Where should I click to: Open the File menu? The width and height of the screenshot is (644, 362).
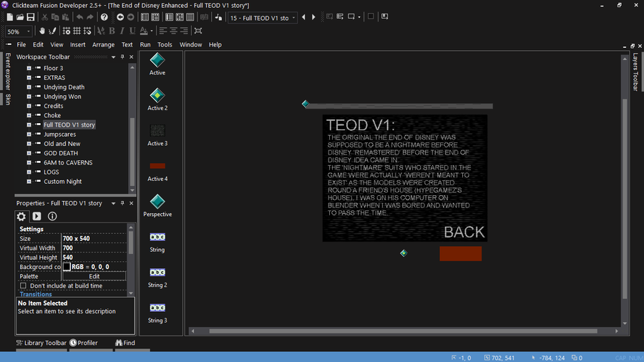pos(21,45)
